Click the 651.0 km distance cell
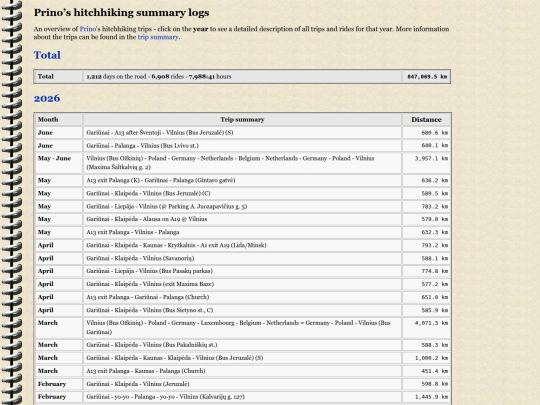This screenshot has width=540, height=405. click(x=426, y=297)
